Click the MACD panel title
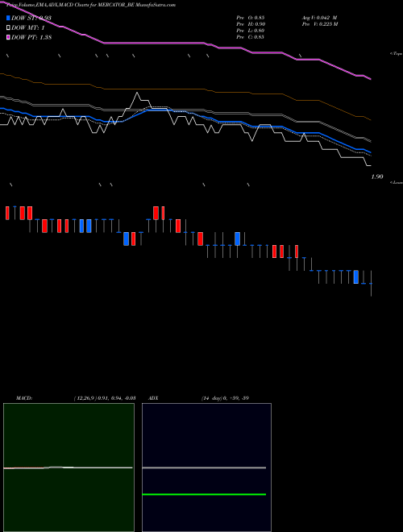Viewport: 403px width, 532px height. click(x=24, y=398)
